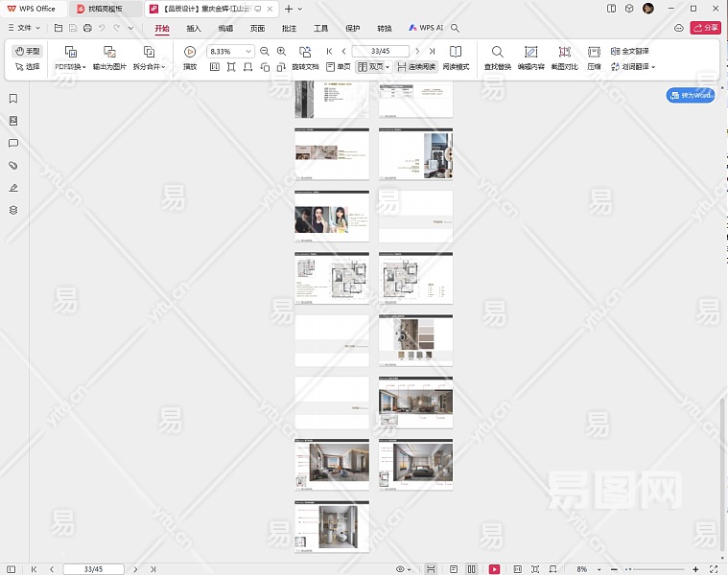This screenshot has height=575, width=728.
Task: Open the attachments paperclip sidebar panel
Action: (13, 166)
